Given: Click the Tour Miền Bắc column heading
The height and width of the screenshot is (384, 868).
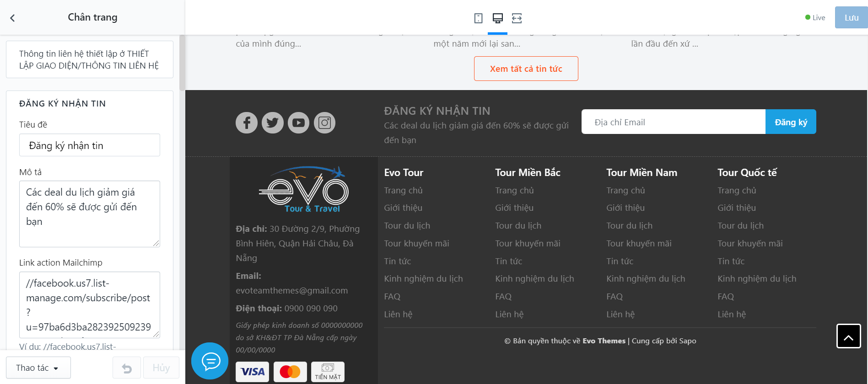Looking at the screenshot, I should pos(528,172).
